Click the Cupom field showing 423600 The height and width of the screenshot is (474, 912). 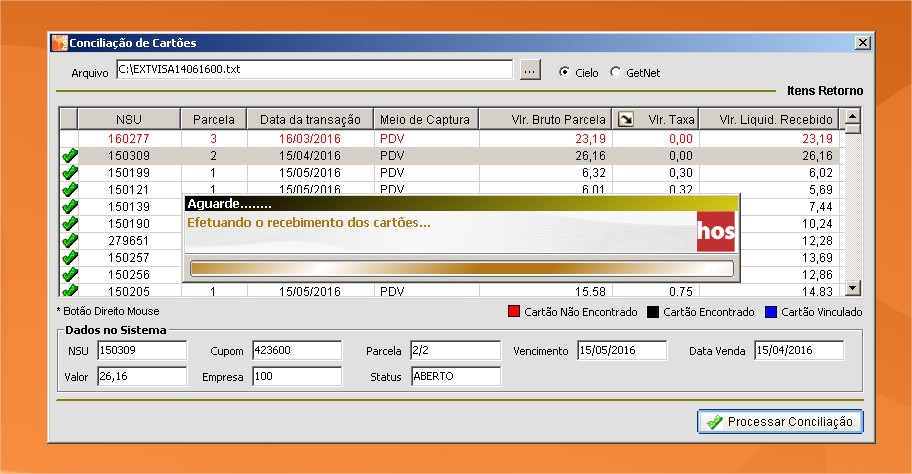297,351
